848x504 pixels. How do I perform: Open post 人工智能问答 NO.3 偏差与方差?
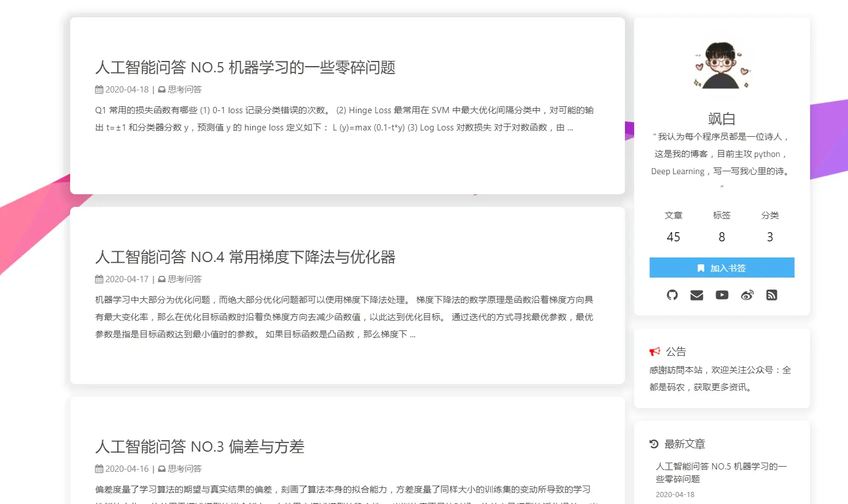tap(199, 447)
